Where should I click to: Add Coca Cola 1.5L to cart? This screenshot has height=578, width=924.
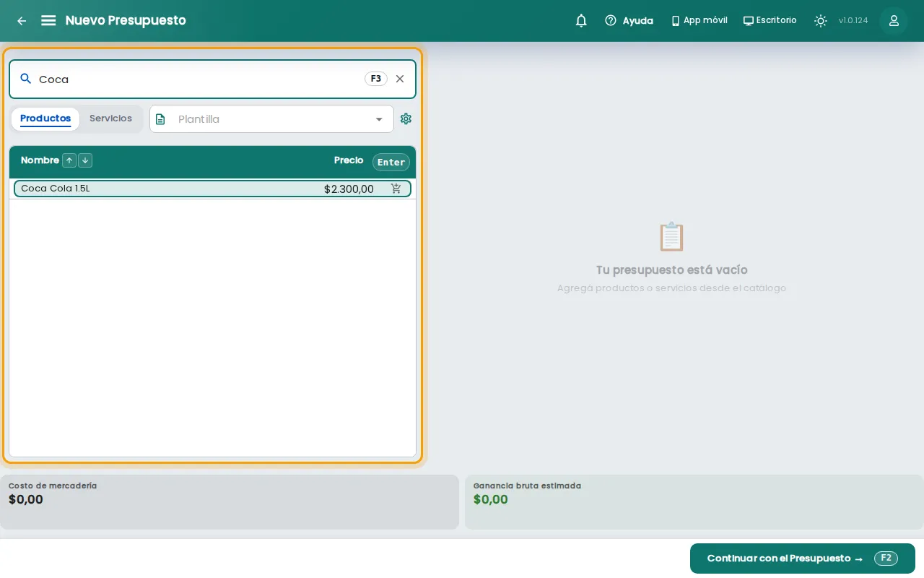coord(396,189)
